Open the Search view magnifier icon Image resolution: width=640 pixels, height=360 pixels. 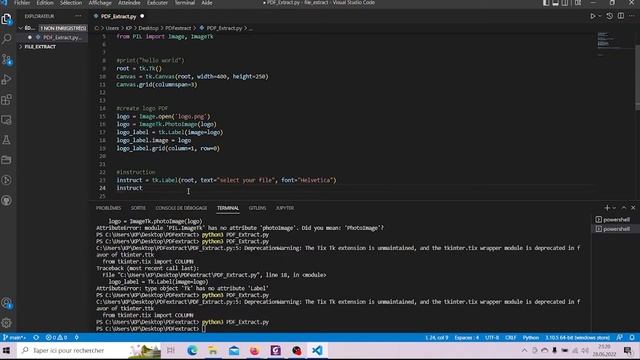tap(7, 39)
